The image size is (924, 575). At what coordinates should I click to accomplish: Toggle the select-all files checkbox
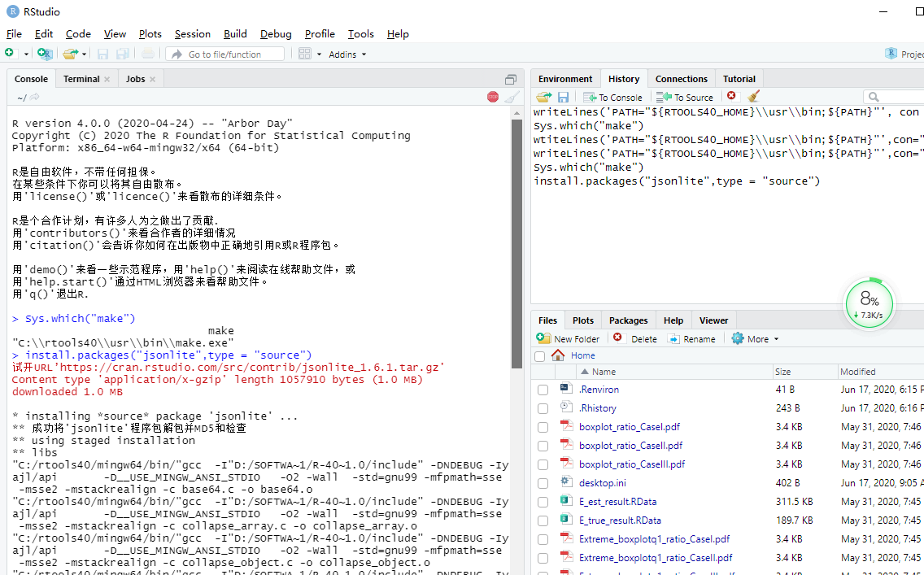[x=539, y=356]
